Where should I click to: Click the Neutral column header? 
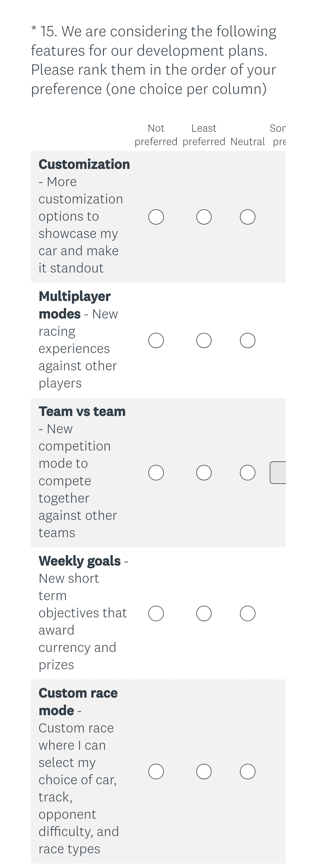pyautogui.click(x=248, y=141)
